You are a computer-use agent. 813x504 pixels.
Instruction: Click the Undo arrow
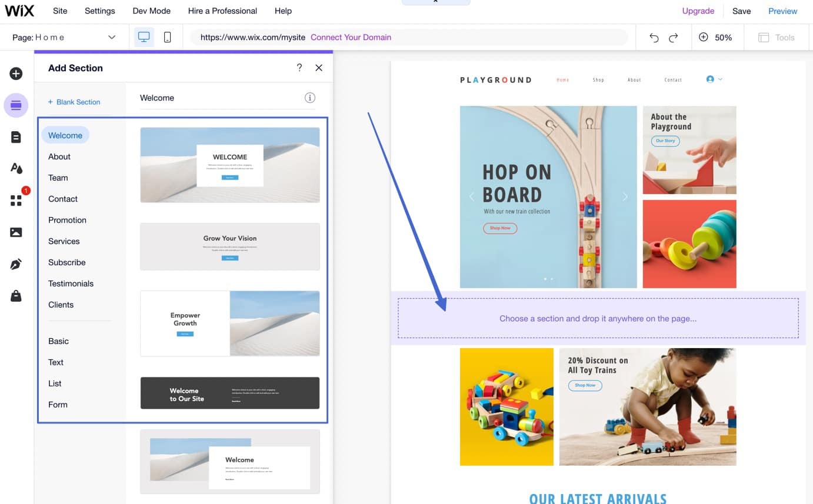654,37
